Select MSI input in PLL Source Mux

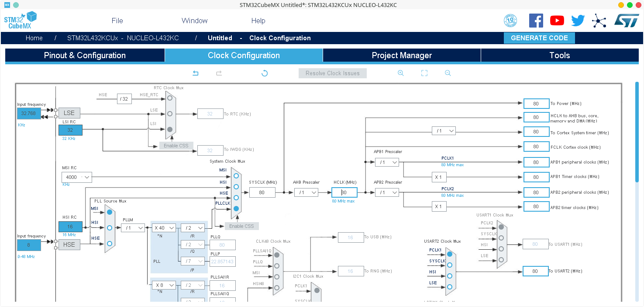point(110,212)
